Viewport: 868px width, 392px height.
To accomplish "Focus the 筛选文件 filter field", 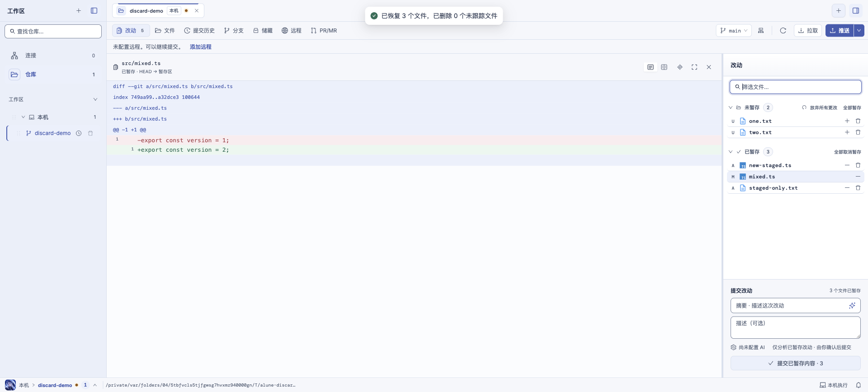I will [x=796, y=87].
